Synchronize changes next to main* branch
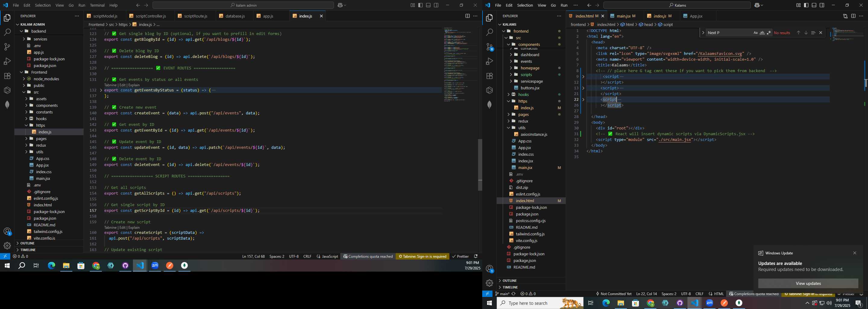Image resolution: width=868 pixels, height=309 pixels. [x=514, y=294]
